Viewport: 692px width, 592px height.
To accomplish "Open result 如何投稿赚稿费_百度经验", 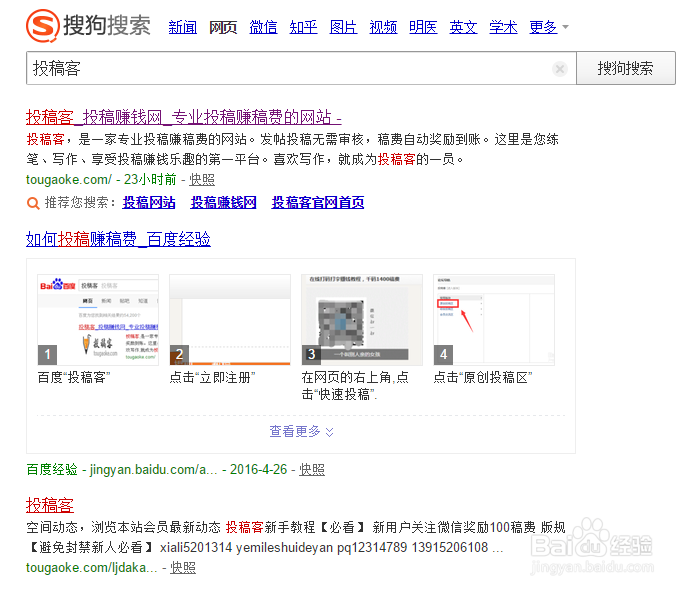I will (118, 239).
